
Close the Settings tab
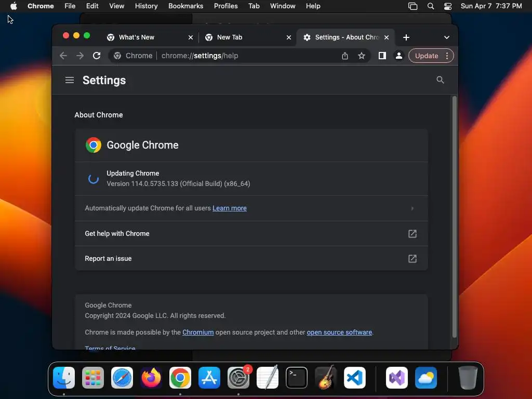(x=387, y=37)
